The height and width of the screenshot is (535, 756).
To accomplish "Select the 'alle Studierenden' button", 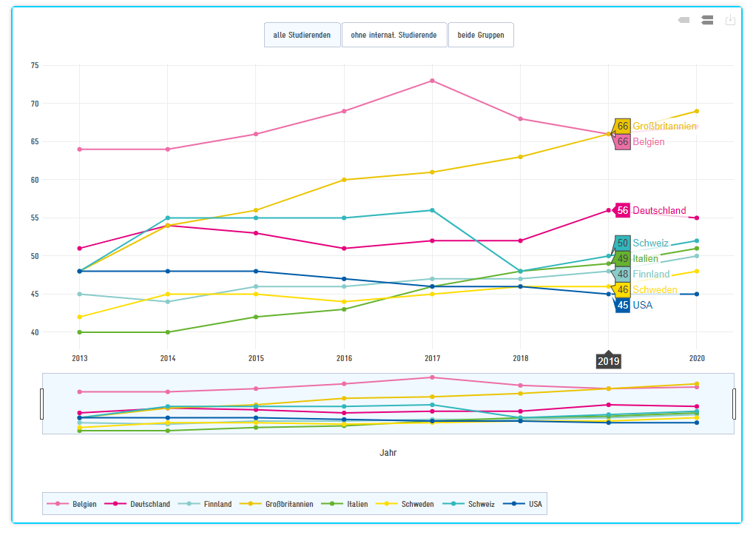I will pyautogui.click(x=302, y=35).
